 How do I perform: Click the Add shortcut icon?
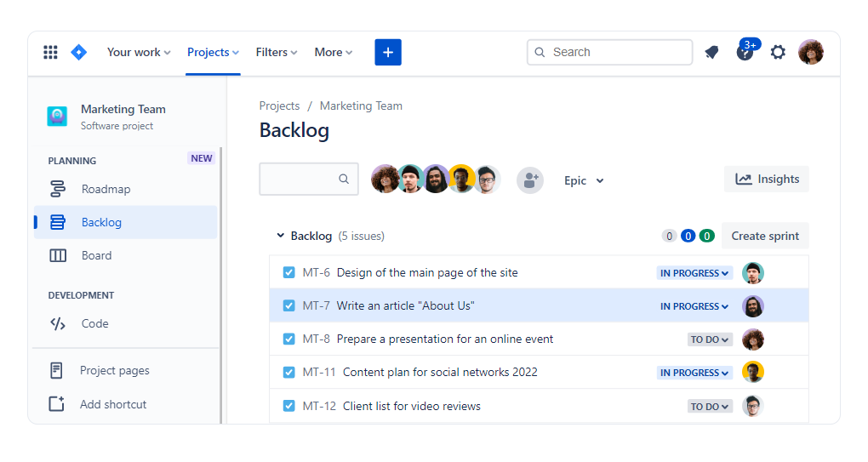pyautogui.click(x=56, y=404)
